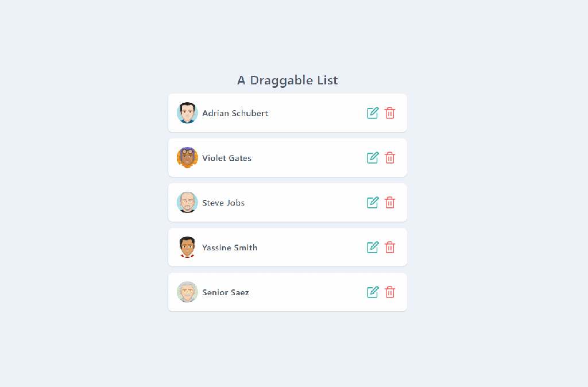Delete the Yassine Smith list item
This screenshot has width=588, height=387.
click(390, 247)
